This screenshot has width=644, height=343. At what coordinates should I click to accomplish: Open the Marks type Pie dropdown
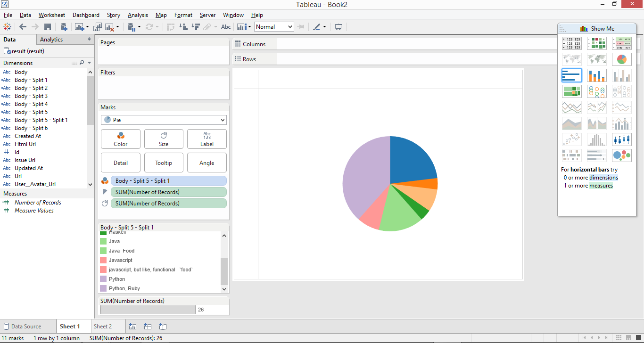click(164, 120)
